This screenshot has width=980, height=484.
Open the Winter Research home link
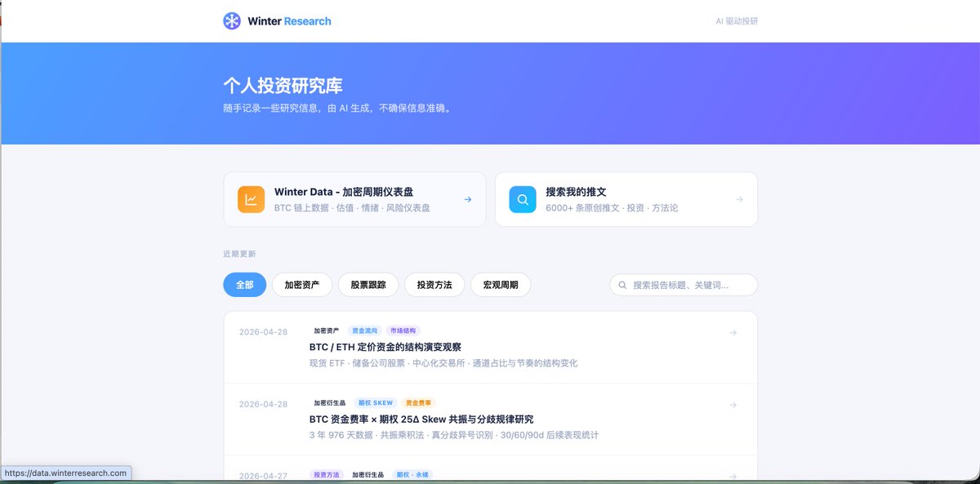pyautogui.click(x=278, y=21)
